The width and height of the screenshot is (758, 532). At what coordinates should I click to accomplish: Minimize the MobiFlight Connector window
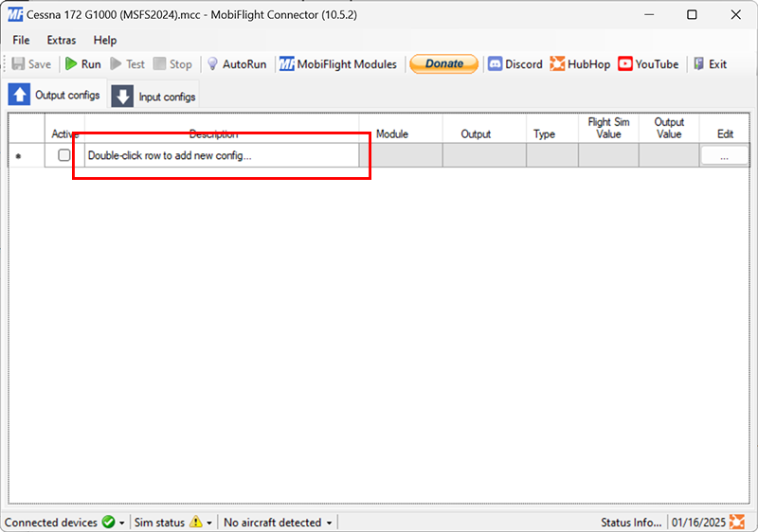649,14
